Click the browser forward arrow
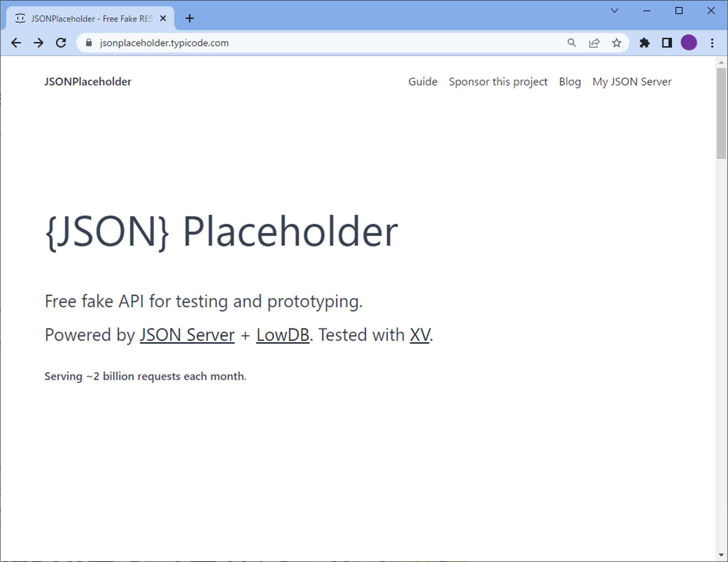 38,43
